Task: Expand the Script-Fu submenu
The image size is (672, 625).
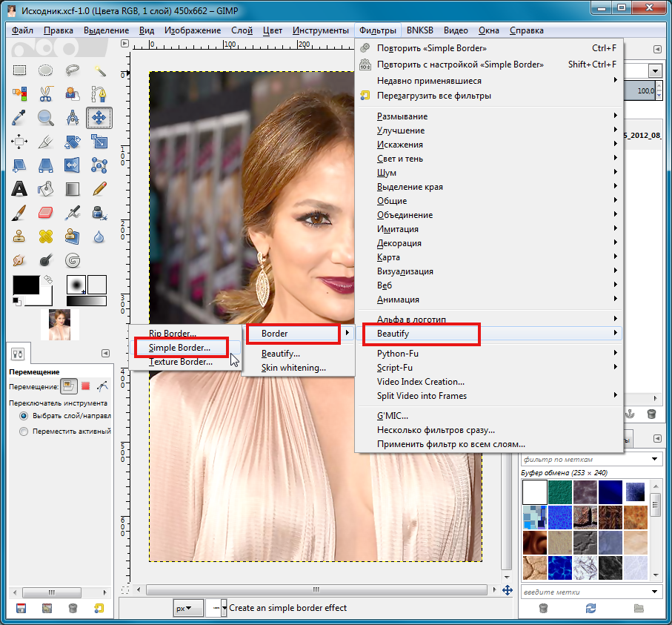Action: point(488,368)
